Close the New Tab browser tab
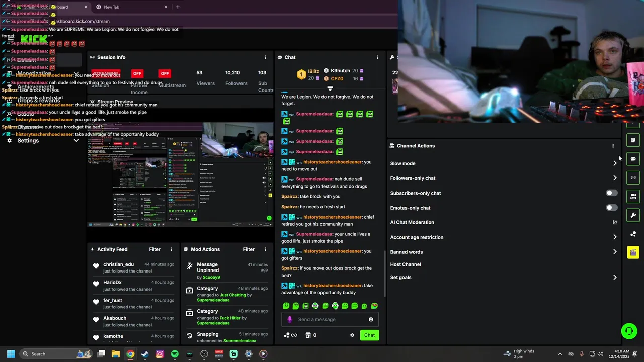Image resolution: width=644 pixels, height=362 pixels. pos(166,7)
